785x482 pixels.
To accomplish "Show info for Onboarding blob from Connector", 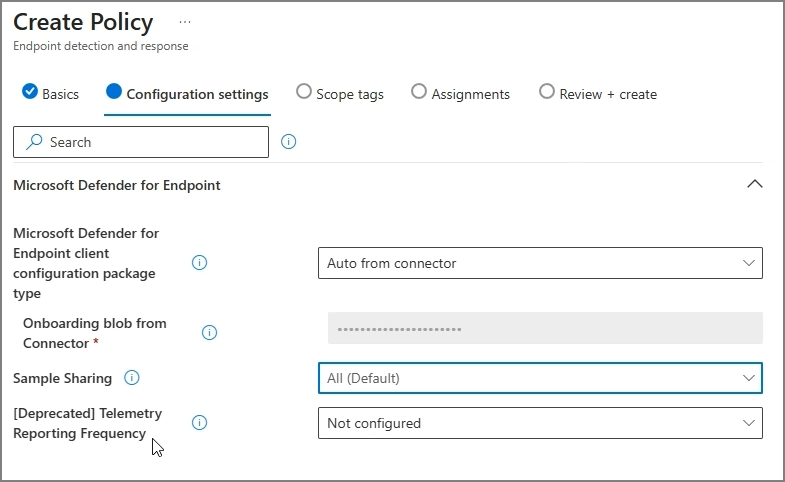I will 209,332.
